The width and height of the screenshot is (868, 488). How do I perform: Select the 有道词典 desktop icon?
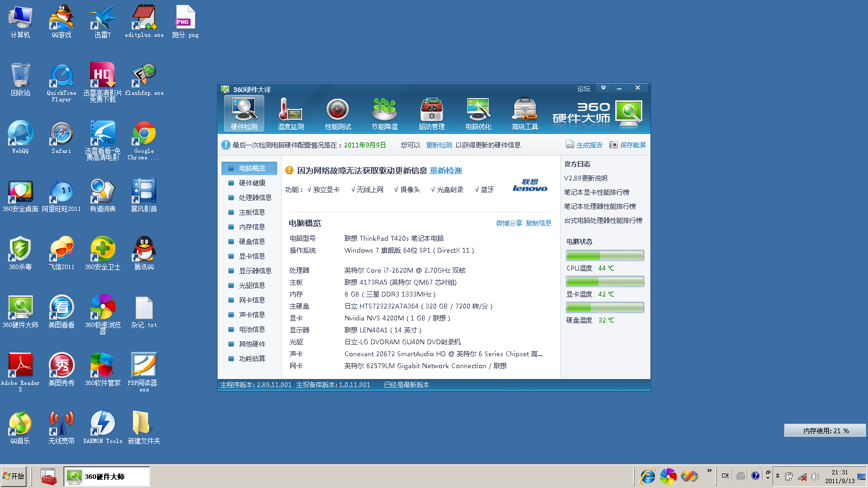pos(103,196)
